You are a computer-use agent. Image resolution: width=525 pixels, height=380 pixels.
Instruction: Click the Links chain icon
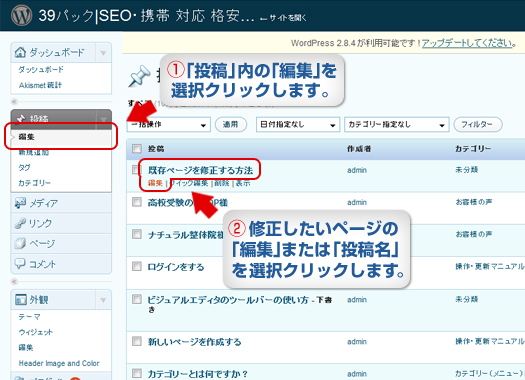[x=20, y=223]
